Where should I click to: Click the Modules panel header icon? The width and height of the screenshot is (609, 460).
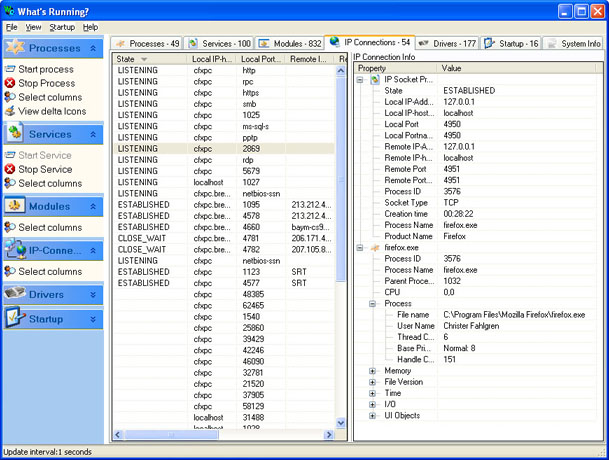[x=16, y=205]
